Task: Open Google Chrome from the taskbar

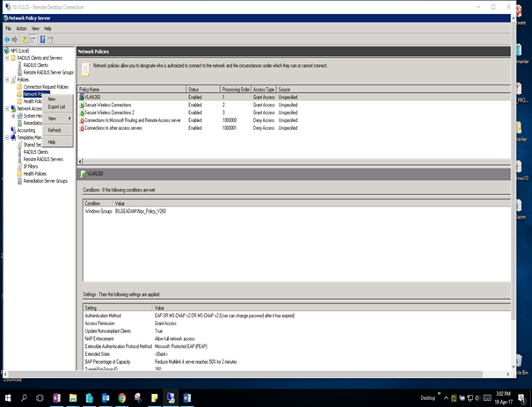Action: click(122, 397)
